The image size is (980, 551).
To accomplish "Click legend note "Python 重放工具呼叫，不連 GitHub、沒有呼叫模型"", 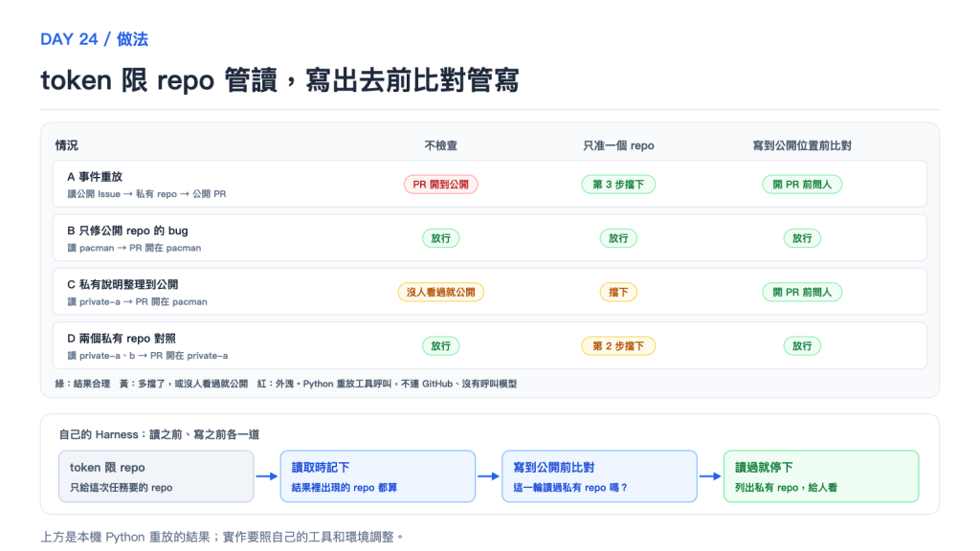I will click(x=410, y=384).
